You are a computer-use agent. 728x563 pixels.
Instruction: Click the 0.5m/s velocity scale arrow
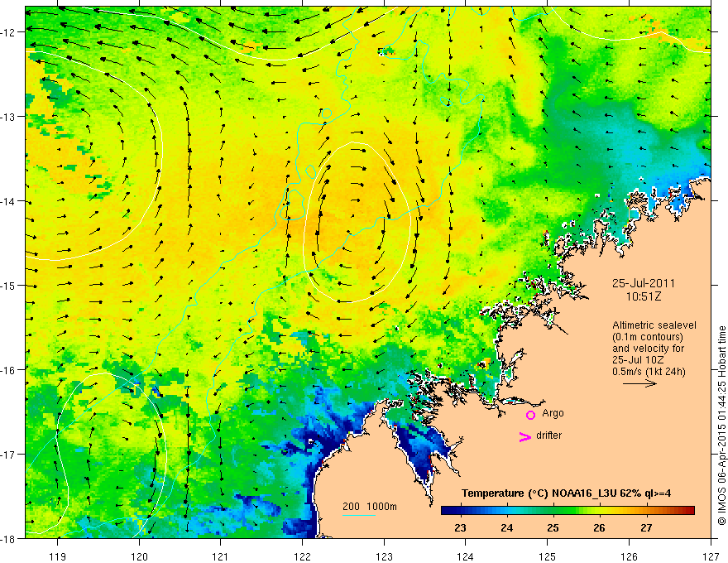639,383
